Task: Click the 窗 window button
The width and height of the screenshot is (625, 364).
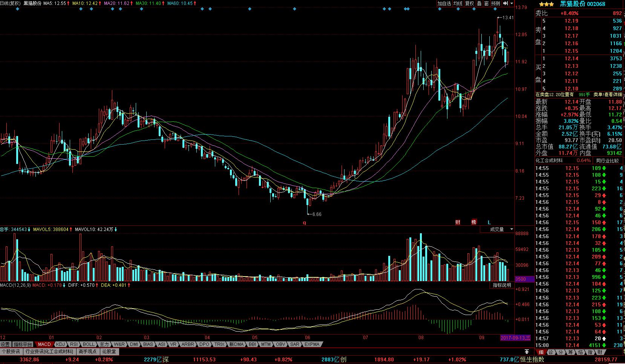Action: point(486,3)
